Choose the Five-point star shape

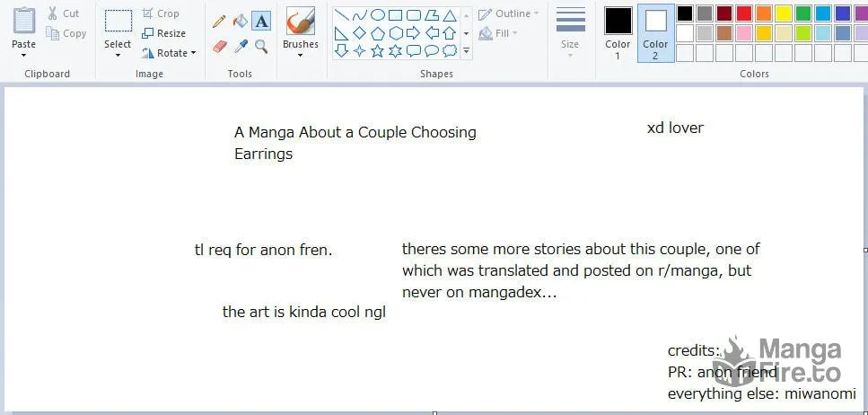(x=378, y=51)
